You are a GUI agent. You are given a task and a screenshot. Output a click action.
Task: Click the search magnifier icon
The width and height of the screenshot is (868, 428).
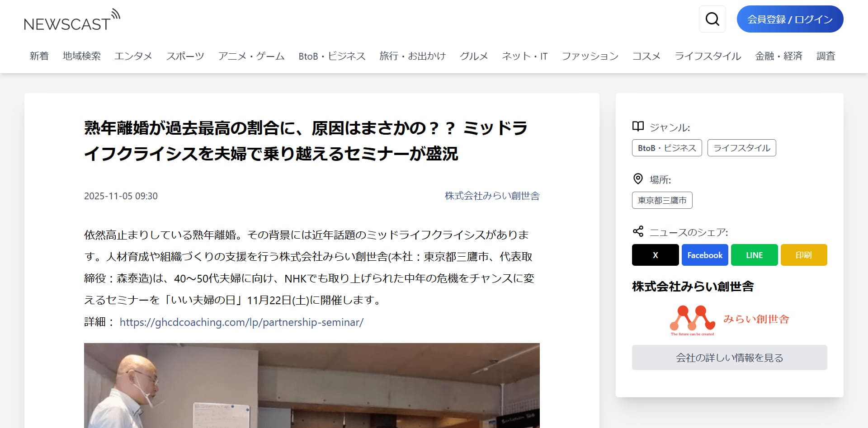(x=712, y=19)
